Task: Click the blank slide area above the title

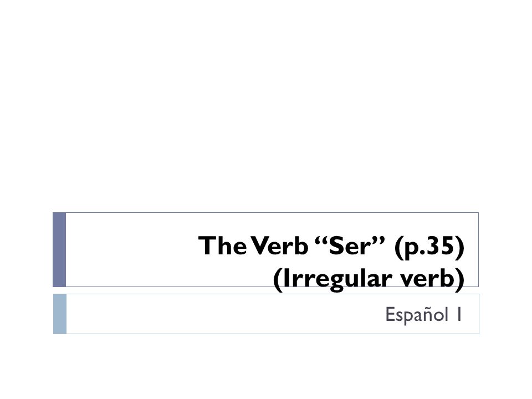Action: tap(266, 102)
